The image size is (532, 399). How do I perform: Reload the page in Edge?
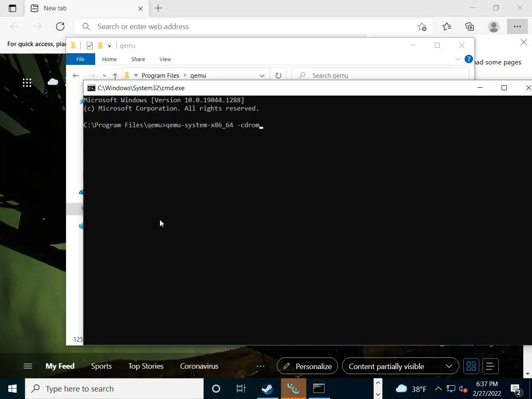60,27
